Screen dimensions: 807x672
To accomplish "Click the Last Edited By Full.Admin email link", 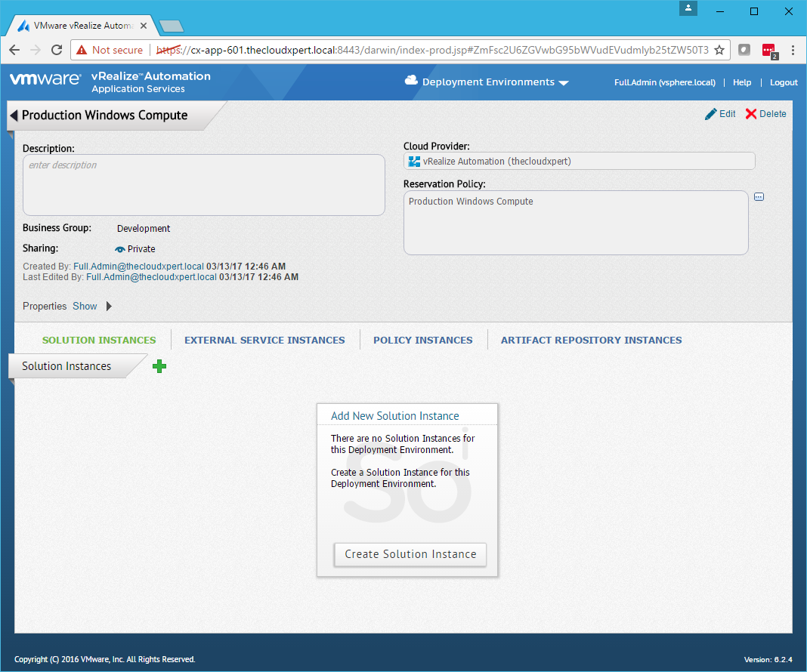I will coord(151,277).
